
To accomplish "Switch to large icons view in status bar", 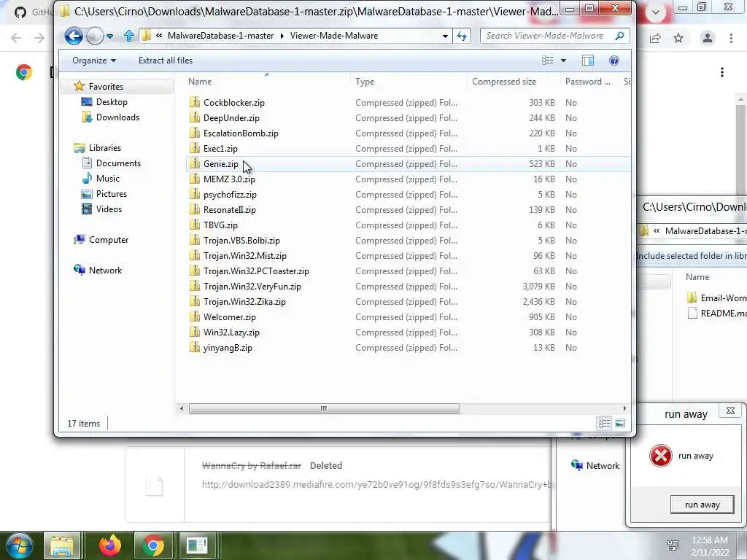I will point(620,423).
